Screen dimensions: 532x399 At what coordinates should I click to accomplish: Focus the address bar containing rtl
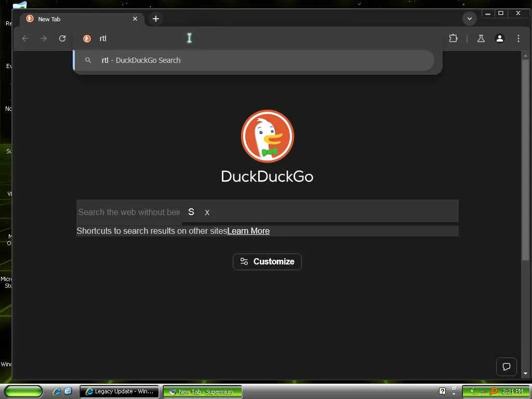258,38
